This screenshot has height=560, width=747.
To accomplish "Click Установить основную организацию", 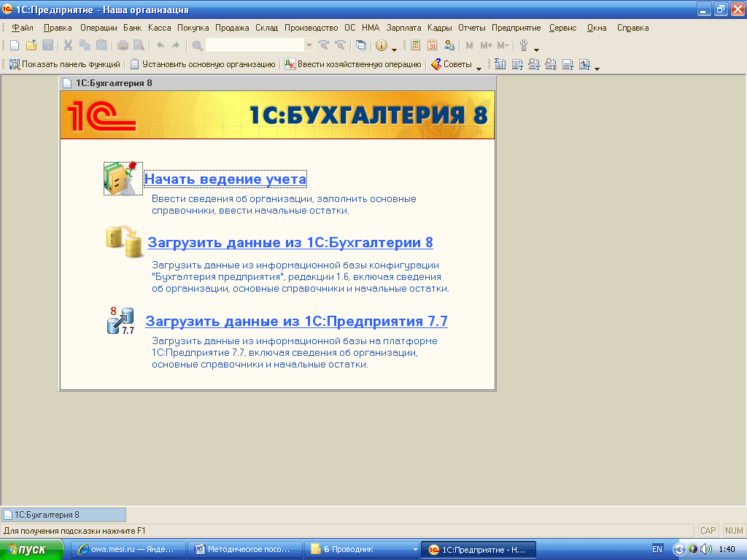I will 203,64.
